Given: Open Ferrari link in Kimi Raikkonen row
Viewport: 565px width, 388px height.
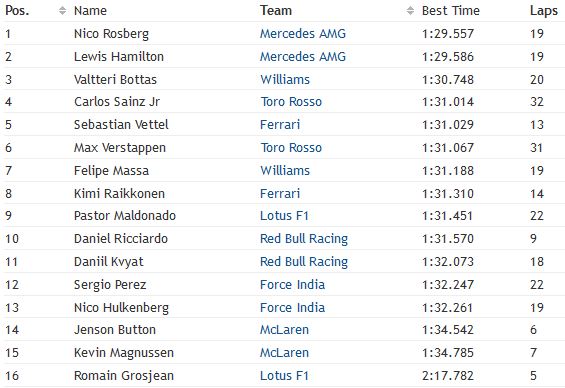Looking at the screenshot, I should [x=280, y=194].
